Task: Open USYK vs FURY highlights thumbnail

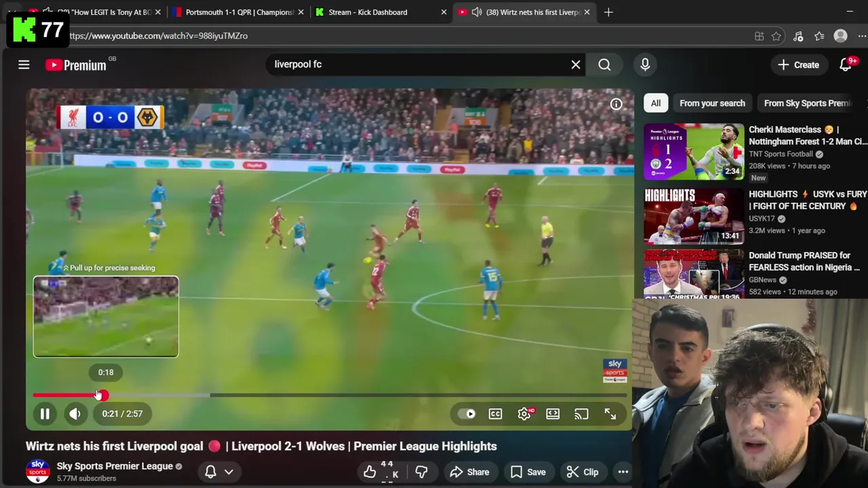Action: pyautogui.click(x=694, y=216)
